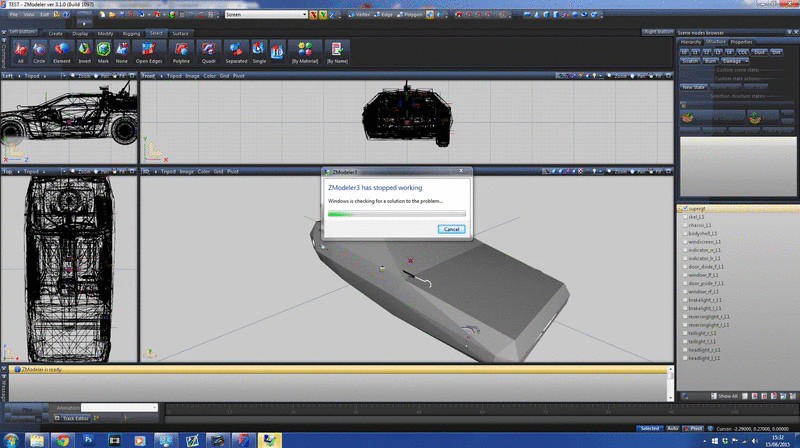Open the Track Editor button
The height and width of the screenshot is (448, 800).
(72, 418)
